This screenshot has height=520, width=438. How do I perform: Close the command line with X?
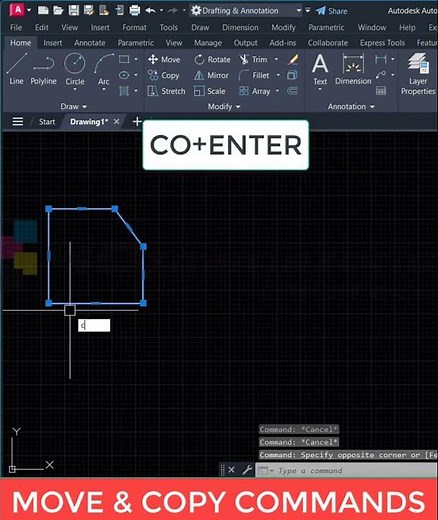231,470
